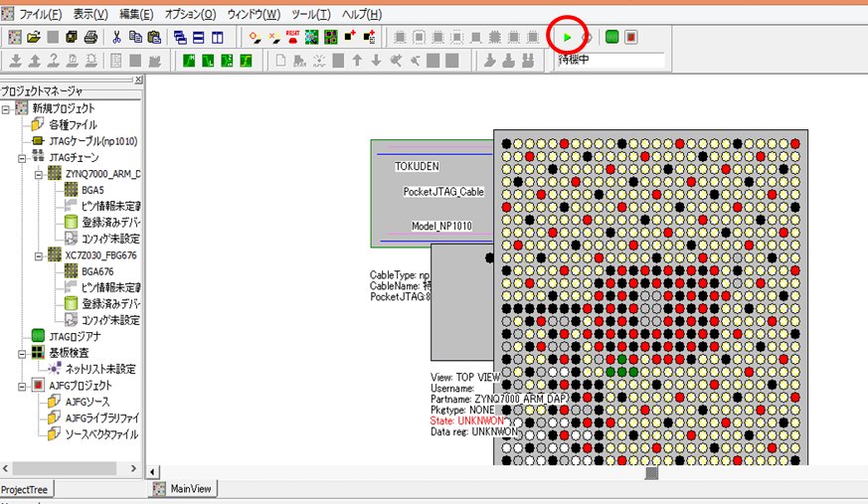
Task: Click the red square AJFG toolbar icon
Action: click(631, 37)
